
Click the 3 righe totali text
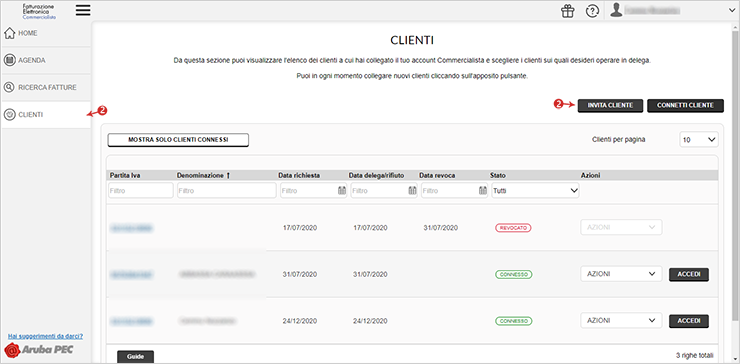point(694,355)
